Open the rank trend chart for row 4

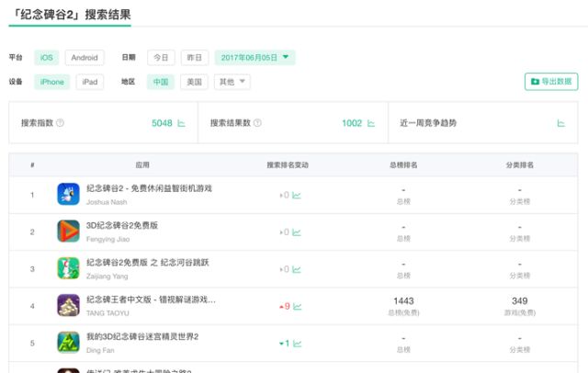click(x=299, y=306)
